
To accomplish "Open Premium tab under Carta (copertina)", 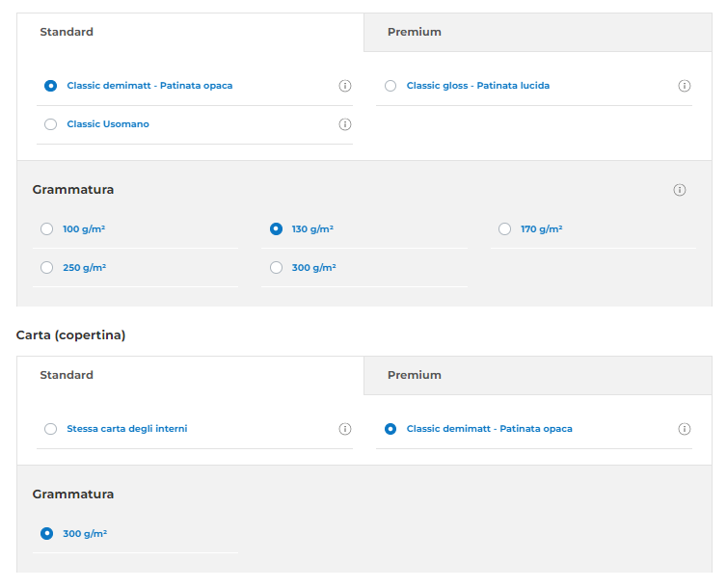I will [x=415, y=375].
